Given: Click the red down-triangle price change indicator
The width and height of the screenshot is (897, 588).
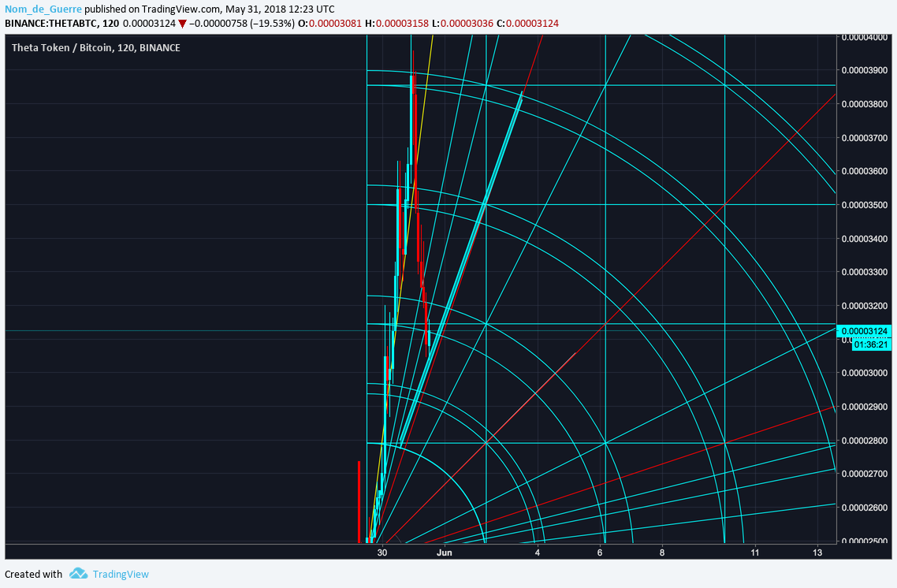Looking at the screenshot, I should (x=182, y=24).
